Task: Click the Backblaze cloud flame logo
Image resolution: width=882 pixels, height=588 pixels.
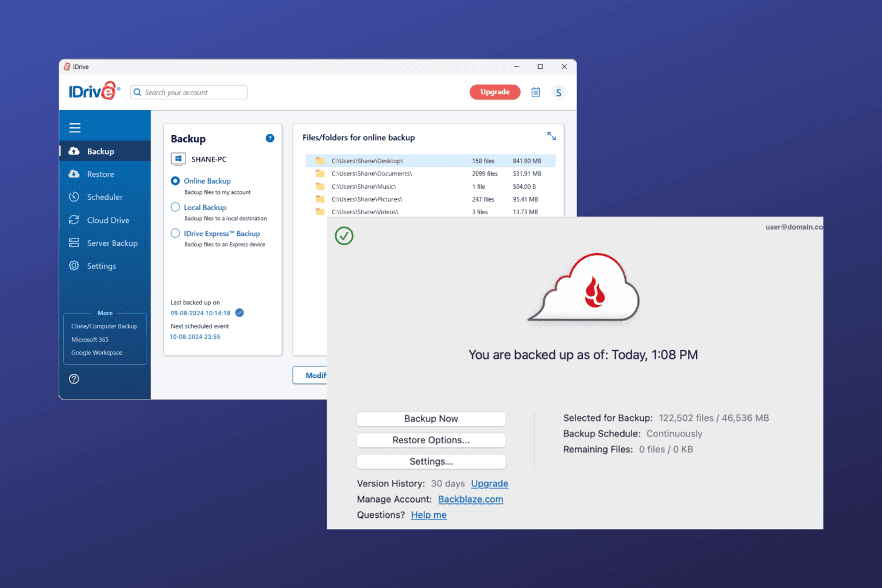Action: click(584, 287)
